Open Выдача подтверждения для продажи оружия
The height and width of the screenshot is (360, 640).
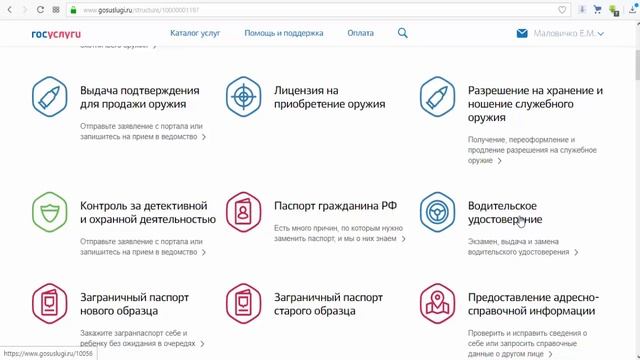[140, 97]
